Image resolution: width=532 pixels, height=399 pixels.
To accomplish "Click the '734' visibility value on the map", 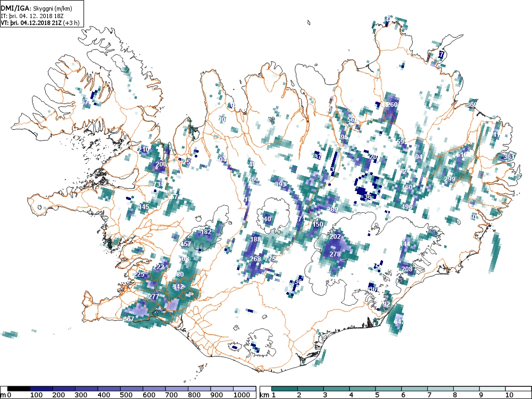I will pyautogui.click(x=159, y=184).
